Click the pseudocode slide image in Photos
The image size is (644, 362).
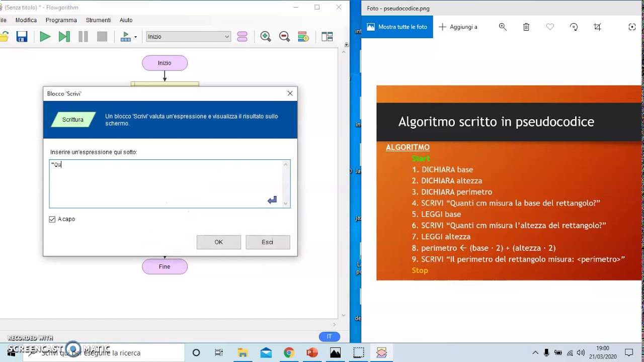coord(509,183)
